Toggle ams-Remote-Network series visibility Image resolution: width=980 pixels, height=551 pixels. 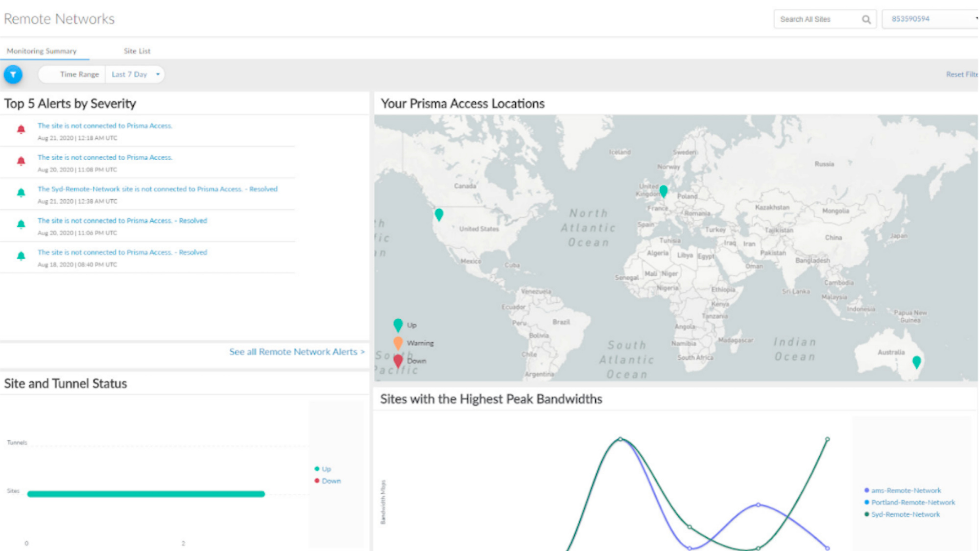[903, 490]
